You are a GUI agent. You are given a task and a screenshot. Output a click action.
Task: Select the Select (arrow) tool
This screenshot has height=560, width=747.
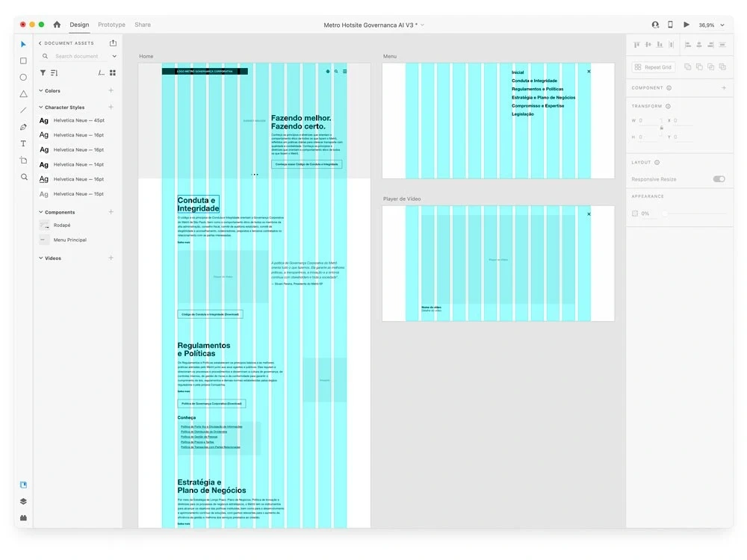23,44
